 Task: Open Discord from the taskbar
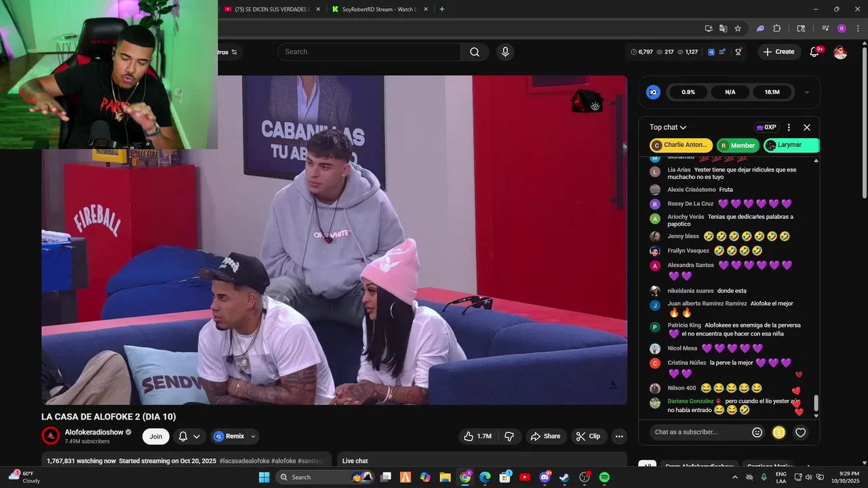coord(545,477)
